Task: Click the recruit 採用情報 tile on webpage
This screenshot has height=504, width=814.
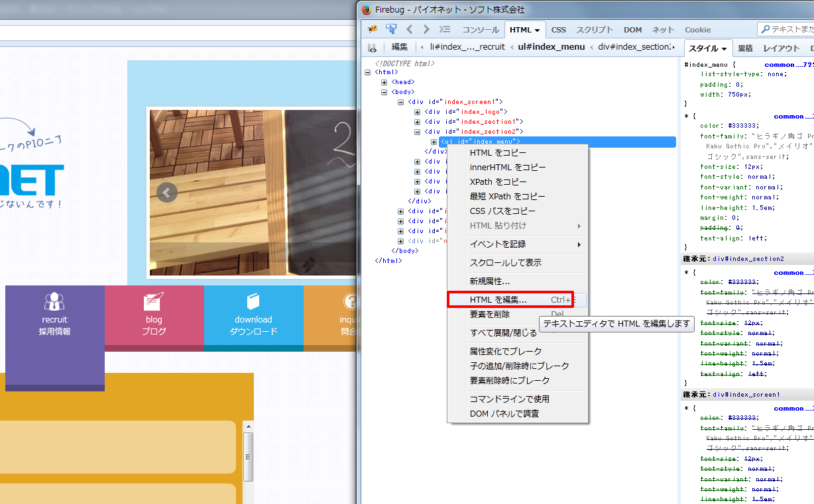Action: click(x=55, y=338)
